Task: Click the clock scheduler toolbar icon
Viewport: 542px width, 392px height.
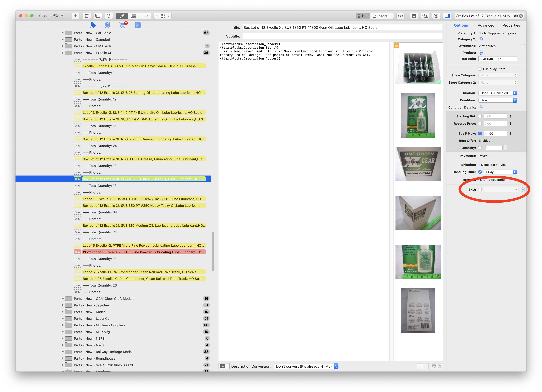Action: [x=425, y=16]
